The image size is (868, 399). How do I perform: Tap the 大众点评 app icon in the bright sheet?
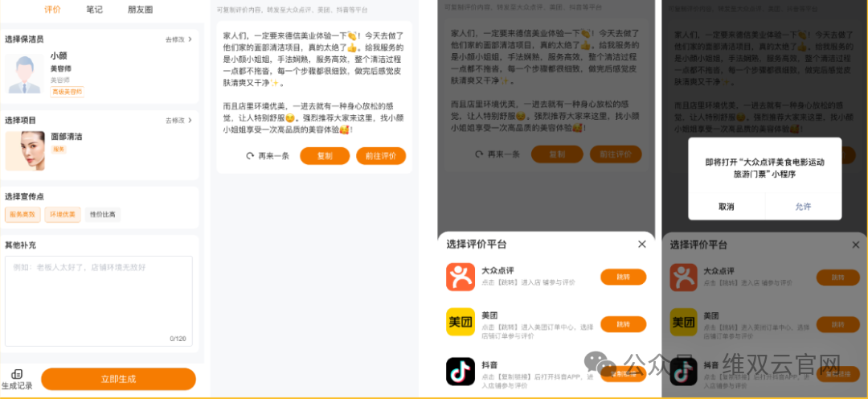tap(461, 277)
